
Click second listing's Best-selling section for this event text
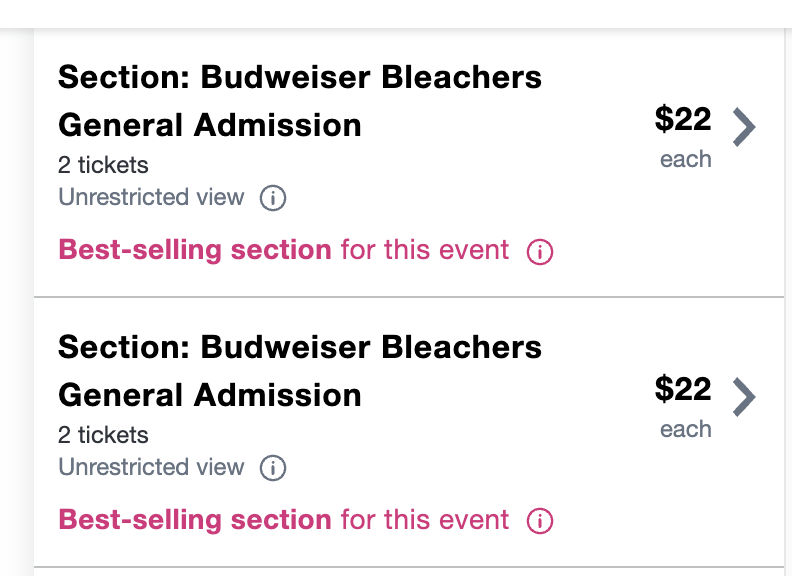point(283,520)
